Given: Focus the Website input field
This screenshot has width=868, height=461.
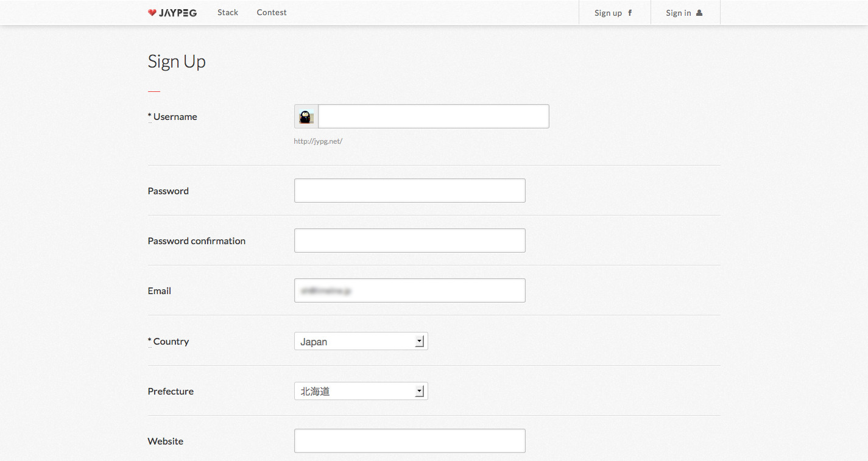Looking at the screenshot, I should point(409,441).
